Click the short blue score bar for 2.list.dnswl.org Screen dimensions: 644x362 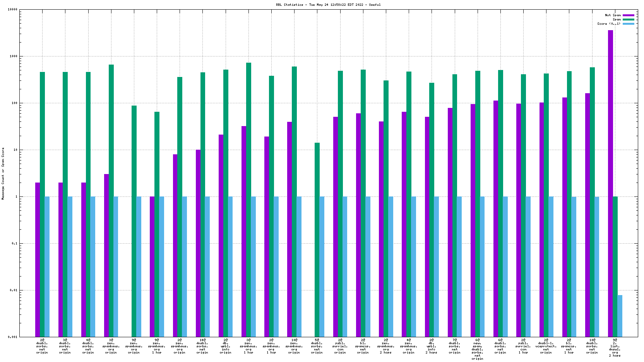620,316
